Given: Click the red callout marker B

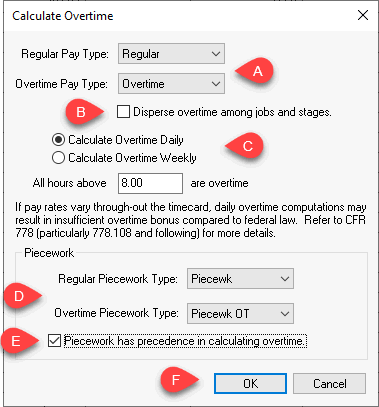Looking at the screenshot, I should [84, 112].
